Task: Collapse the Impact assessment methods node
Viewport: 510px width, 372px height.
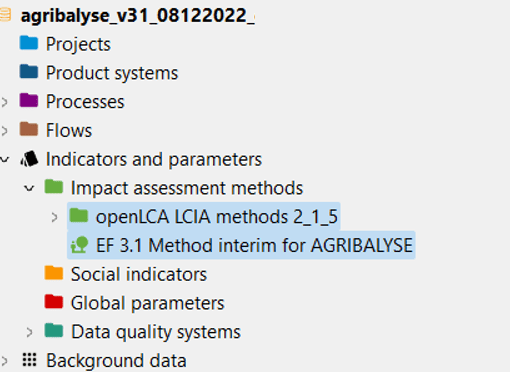Action: [29, 188]
